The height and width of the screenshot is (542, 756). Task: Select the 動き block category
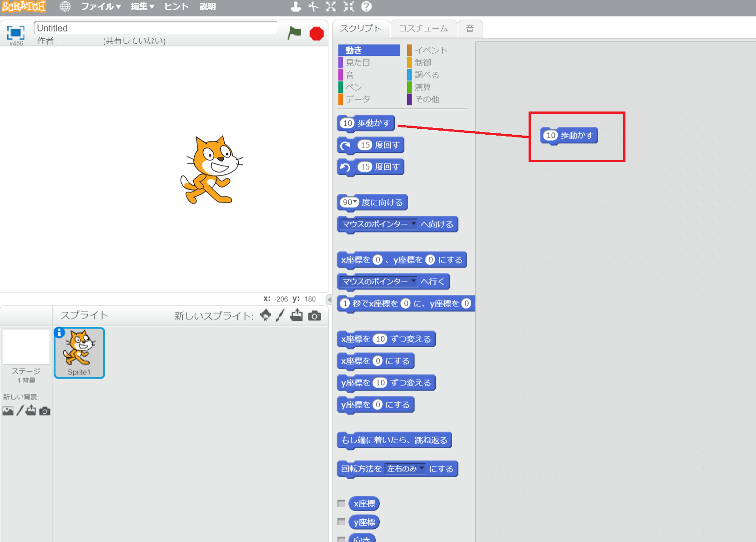369,50
